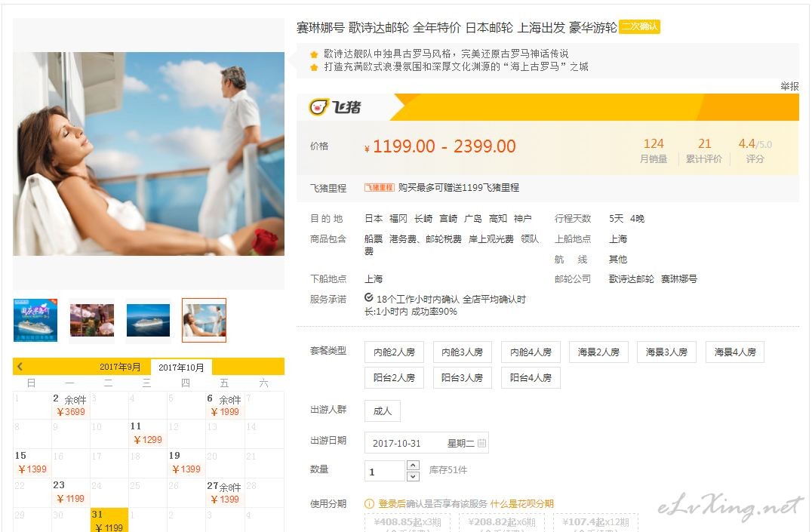
Task: Show the cruise ship at sea thumbnail
Action: coord(148,320)
